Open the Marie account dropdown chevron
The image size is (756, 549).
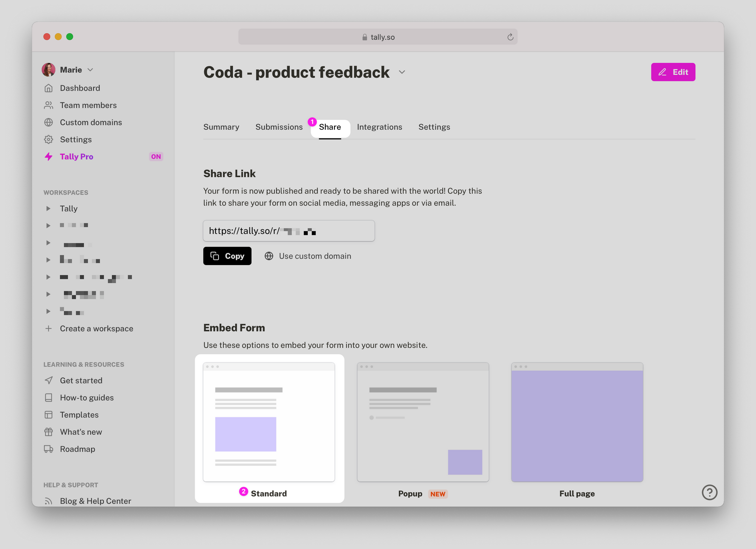click(90, 70)
